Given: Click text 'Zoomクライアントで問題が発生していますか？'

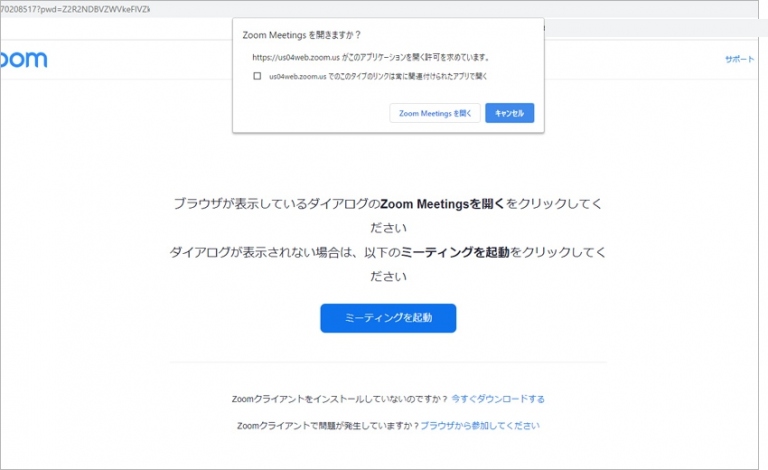Looking at the screenshot, I should coord(328,426).
